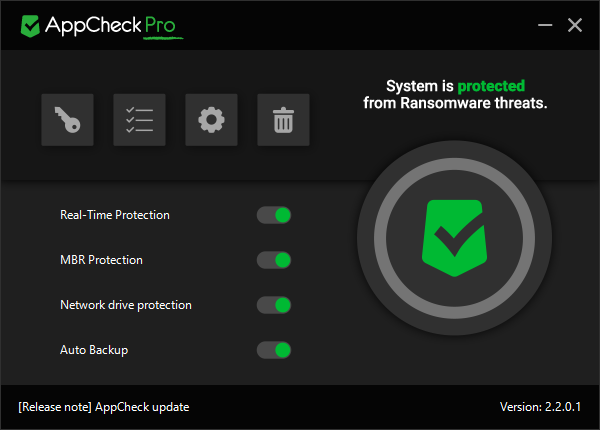Open the checklist log icon button
Screen dimensions: 600x430
[x=139, y=121]
